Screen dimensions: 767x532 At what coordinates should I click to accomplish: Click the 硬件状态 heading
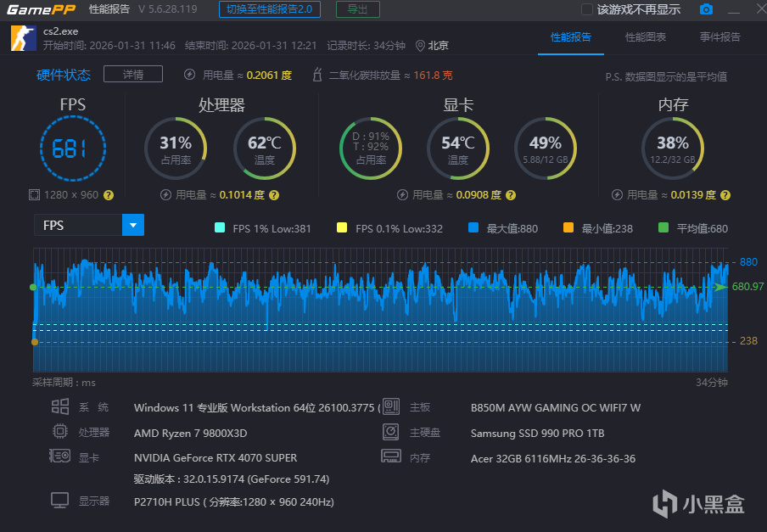point(64,75)
